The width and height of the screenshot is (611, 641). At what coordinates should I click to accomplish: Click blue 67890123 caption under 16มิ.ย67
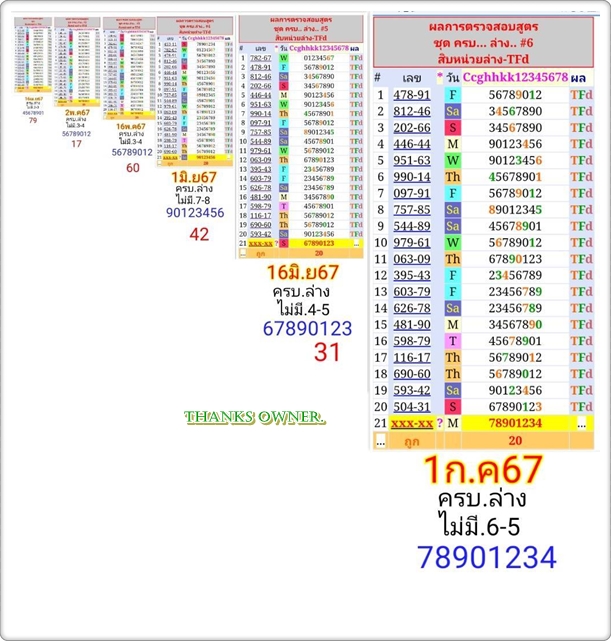307,329
